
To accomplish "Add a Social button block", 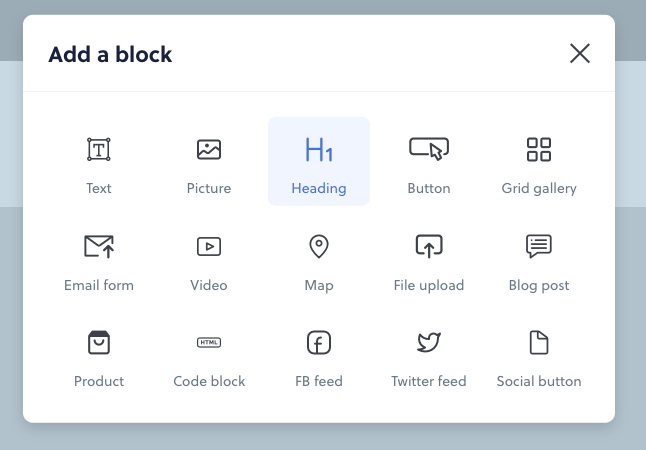I will click(x=539, y=355).
